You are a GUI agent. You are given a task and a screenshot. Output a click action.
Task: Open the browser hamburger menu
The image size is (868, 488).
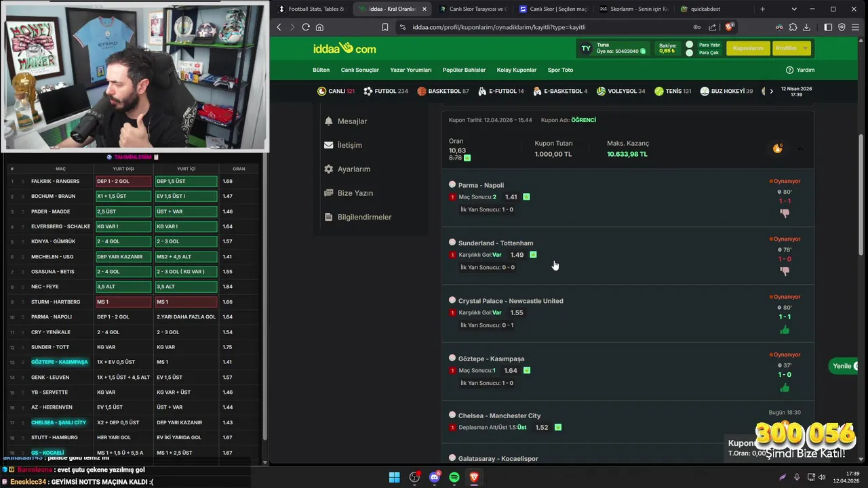coord(856,27)
